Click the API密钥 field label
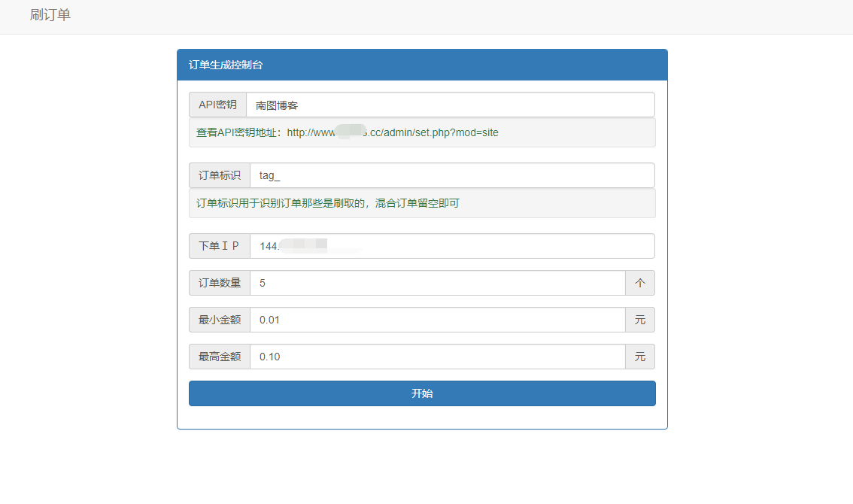The image size is (853, 504). 217,105
